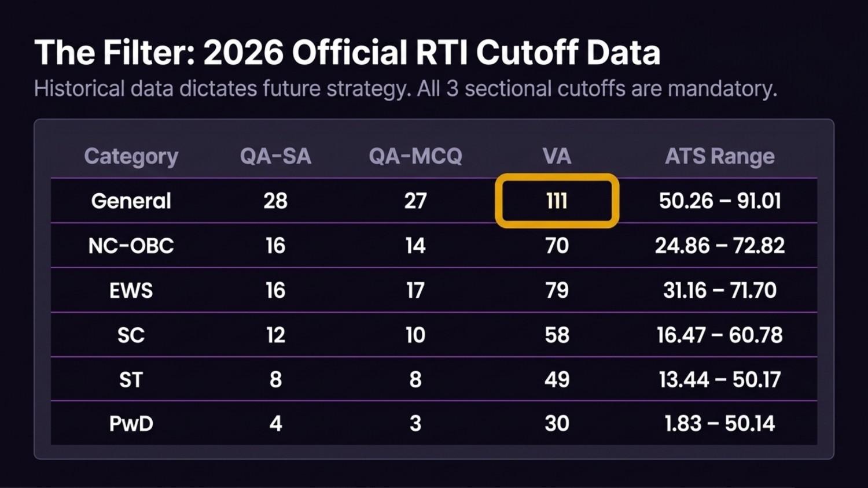Click the PwD category cell
868x488 pixels.
point(131,424)
